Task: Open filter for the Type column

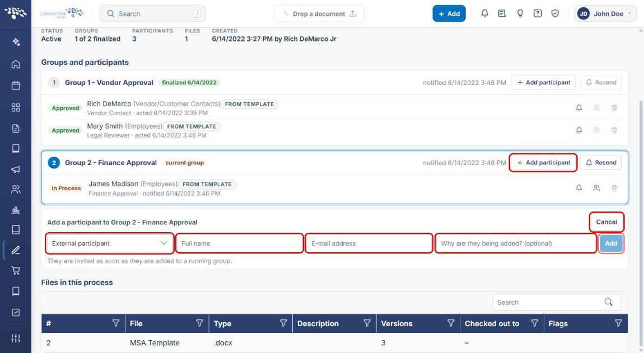Action: click(283, 323)
